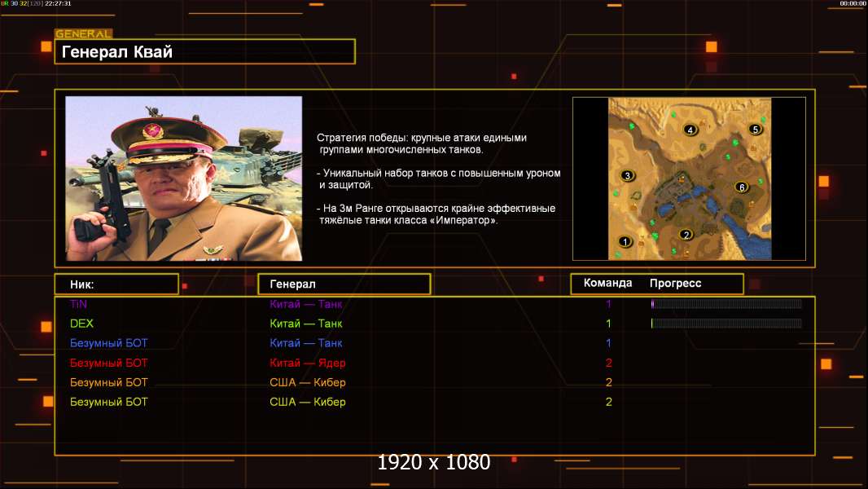Click the Ник: column header
The height and width of the screenshot is (489, 868).
click(116, 284)
